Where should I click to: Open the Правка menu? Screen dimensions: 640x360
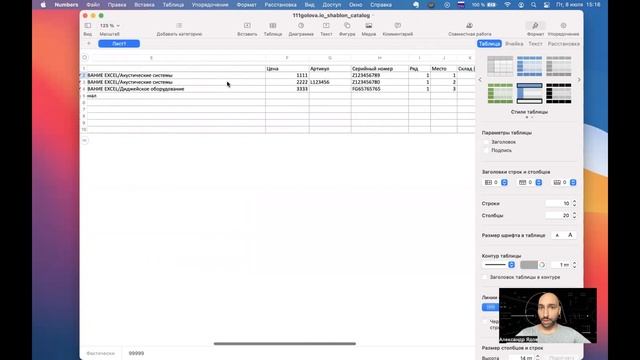[x=117, y=5]
